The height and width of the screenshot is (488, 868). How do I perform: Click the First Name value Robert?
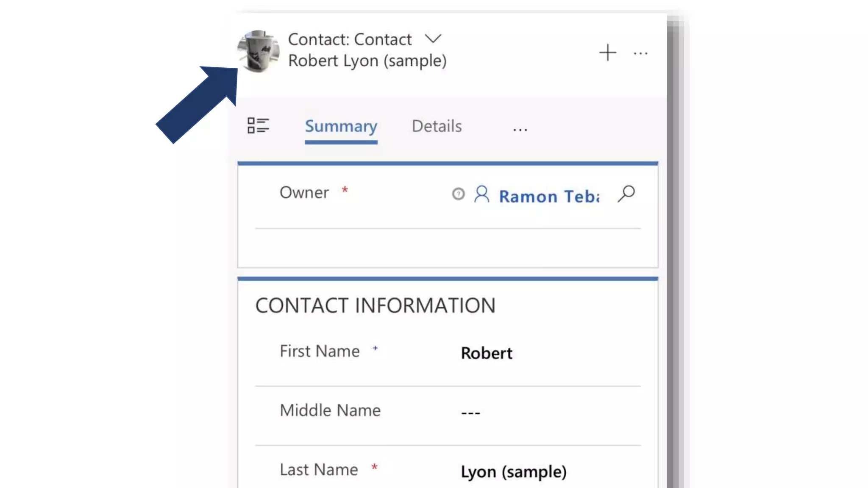(x=487, y=353)
